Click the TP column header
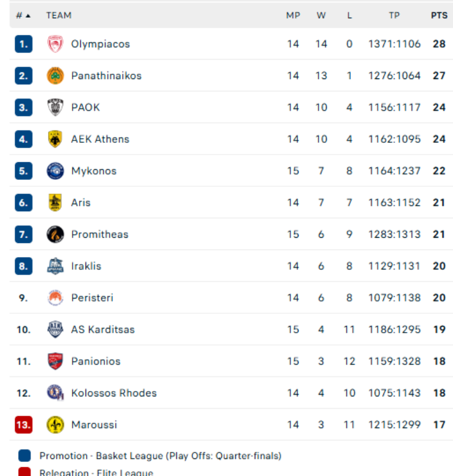Viewport: 453px width, 476px height. 394,16
